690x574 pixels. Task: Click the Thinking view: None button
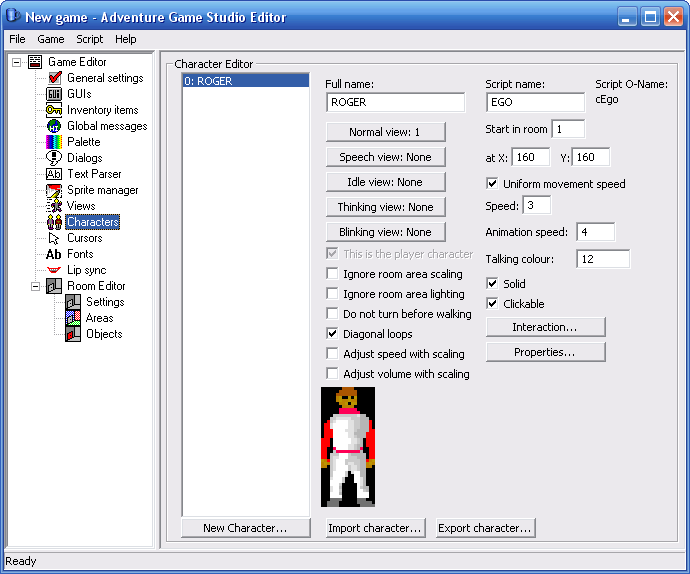[385, 207]
